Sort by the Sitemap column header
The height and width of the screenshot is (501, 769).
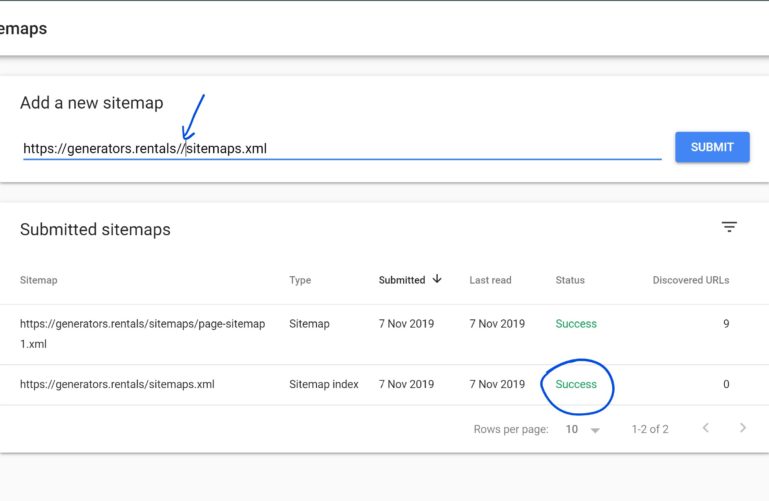pyautogui.click(x=39, y=280)
